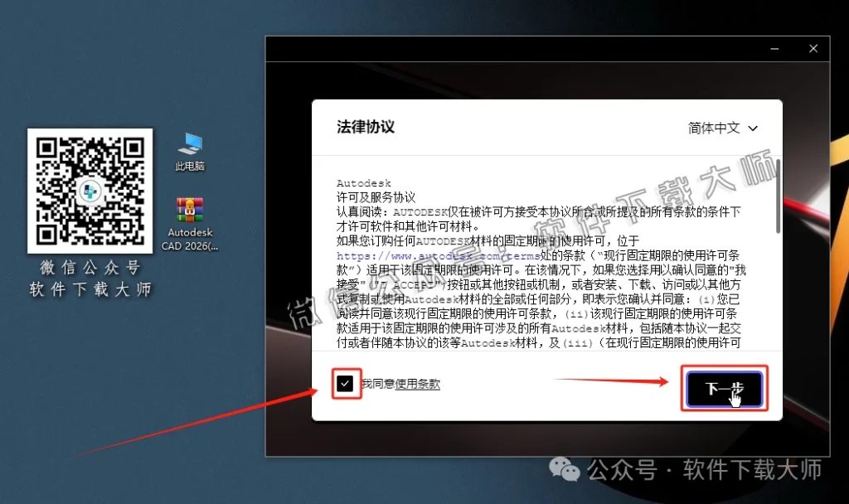
Task: Click the app logo inside the QR code
Action: (x=90, y=190)
